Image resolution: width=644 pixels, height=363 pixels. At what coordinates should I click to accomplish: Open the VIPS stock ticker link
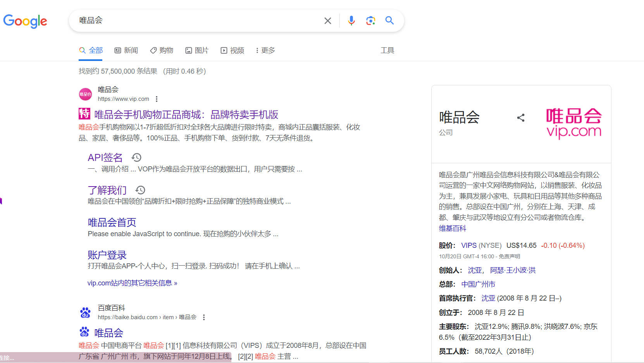[x=469, y=245]
